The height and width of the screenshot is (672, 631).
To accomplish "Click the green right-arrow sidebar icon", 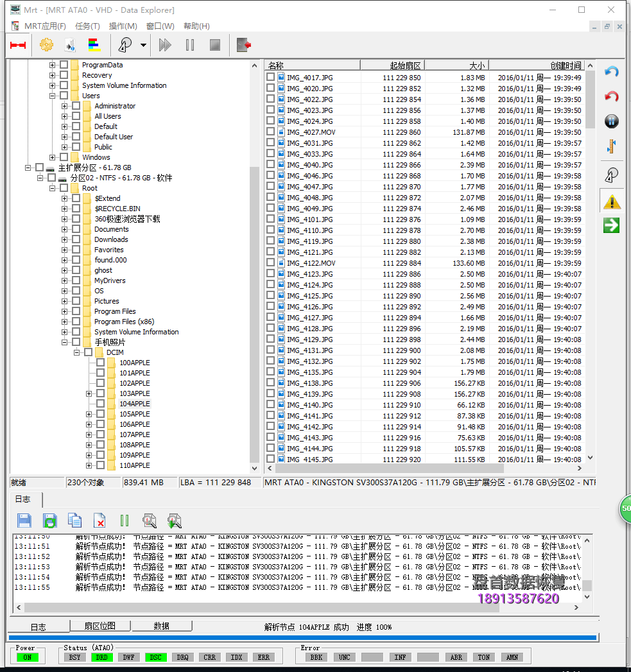I will point(611,225).
